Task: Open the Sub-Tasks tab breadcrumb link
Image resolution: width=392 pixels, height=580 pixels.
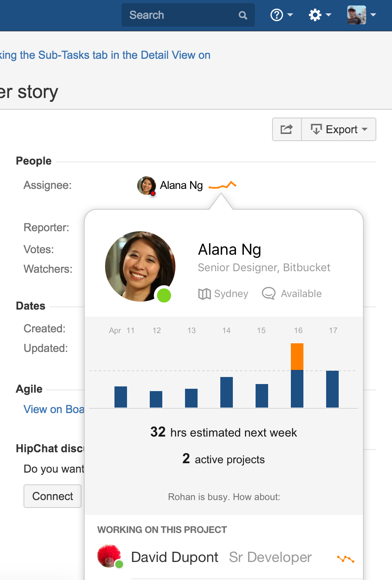Action: (105, 55)
